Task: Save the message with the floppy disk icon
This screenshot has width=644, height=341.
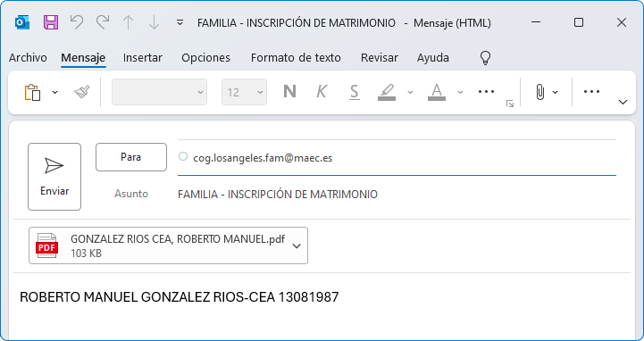Action: 51,22
